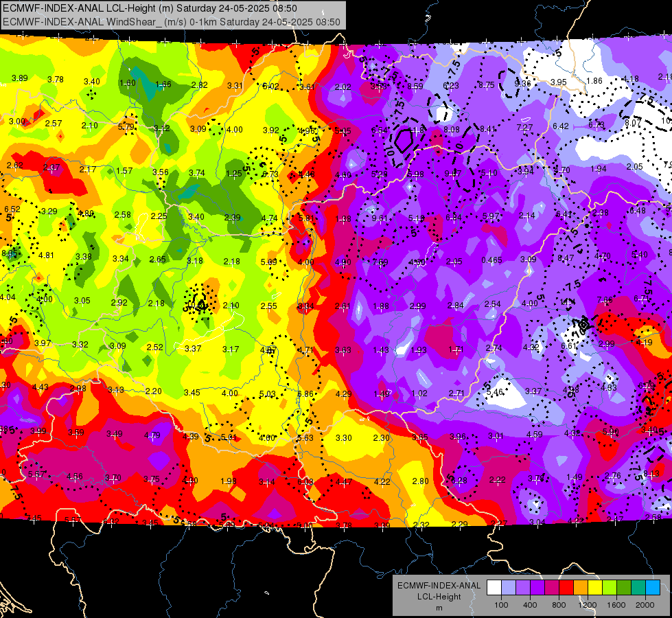Screen dimensions: 672x618
Task: Select the red legend color swatch
Action: click(566, 588)
